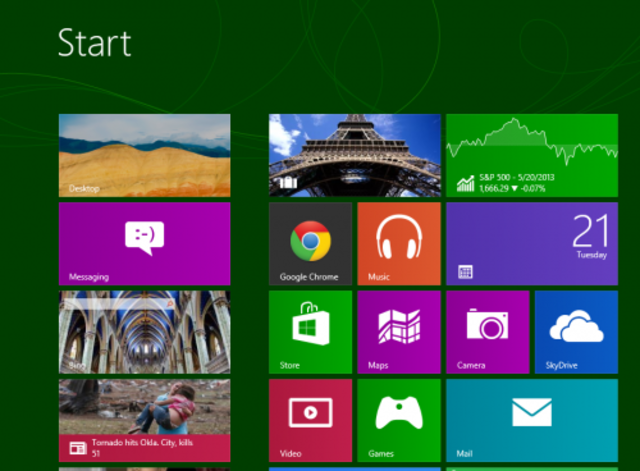
Task: Open the Messaging tile
Action: (144, 244)
